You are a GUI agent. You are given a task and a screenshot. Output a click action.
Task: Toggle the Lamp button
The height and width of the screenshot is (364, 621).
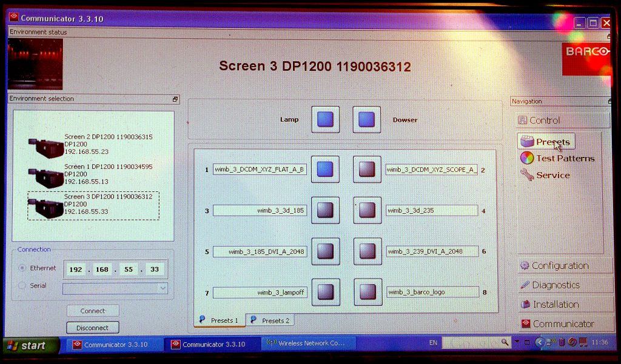(x=325, y=119)
